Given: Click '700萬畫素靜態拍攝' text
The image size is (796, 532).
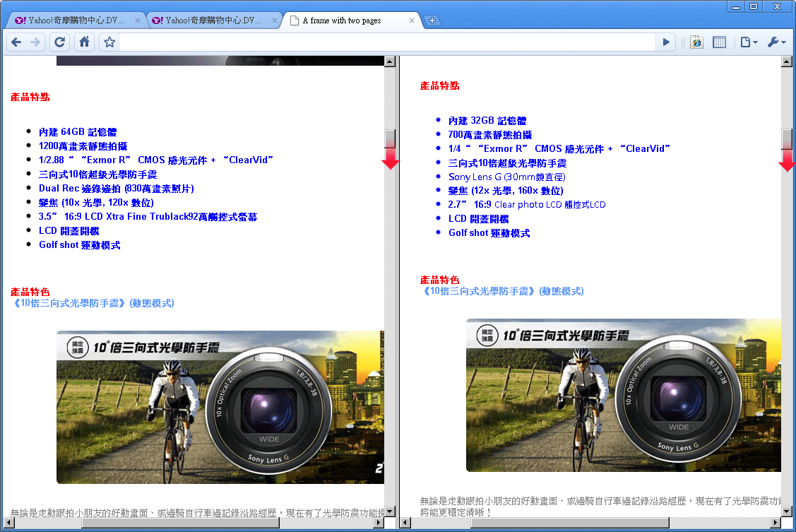Looking at the screenshot, I should (490, 134).
